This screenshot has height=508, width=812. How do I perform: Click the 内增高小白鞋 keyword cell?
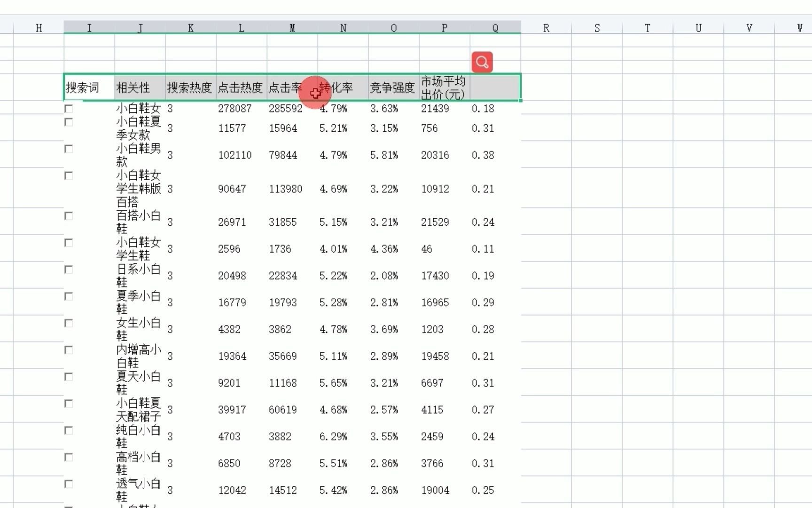coord(140,356)
